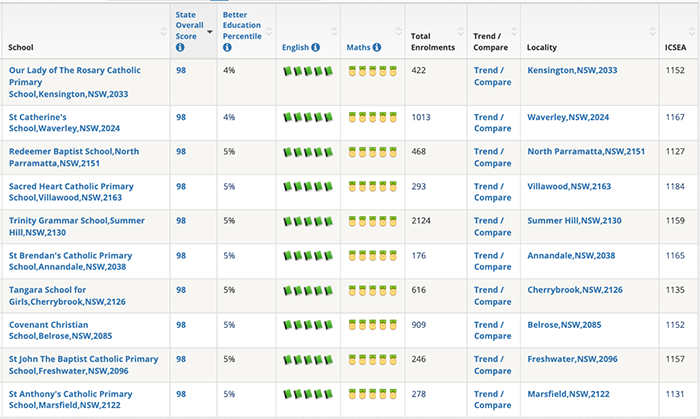Open Our Lady of The Rosary school link

(x=75, y=82)
